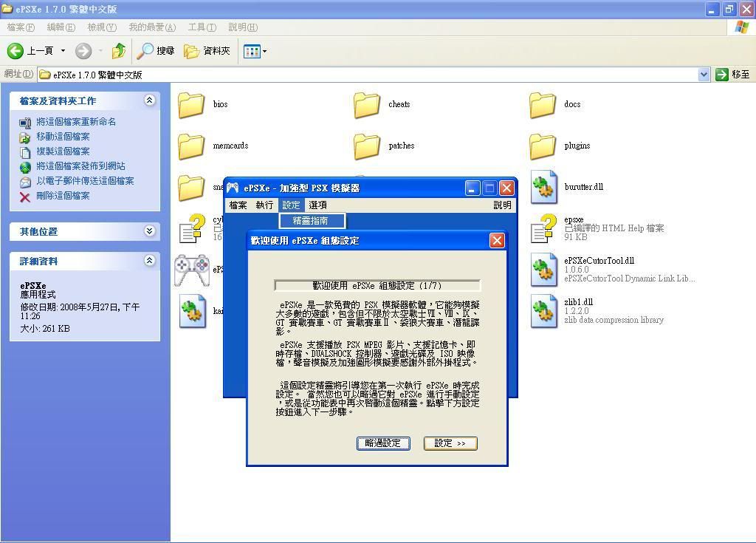This screenshot has height=543, width=756.
Task: Open Search (搜尋) in Explorer toolbar
Action: coord(155,51)
